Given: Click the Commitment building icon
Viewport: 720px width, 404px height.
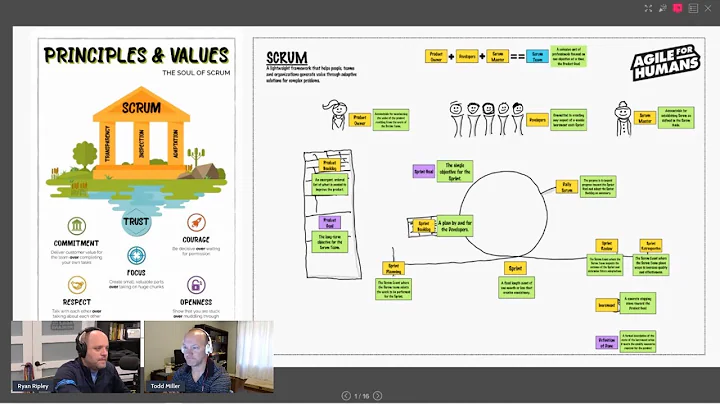Looking at the screenshot, I should (77, 226).
